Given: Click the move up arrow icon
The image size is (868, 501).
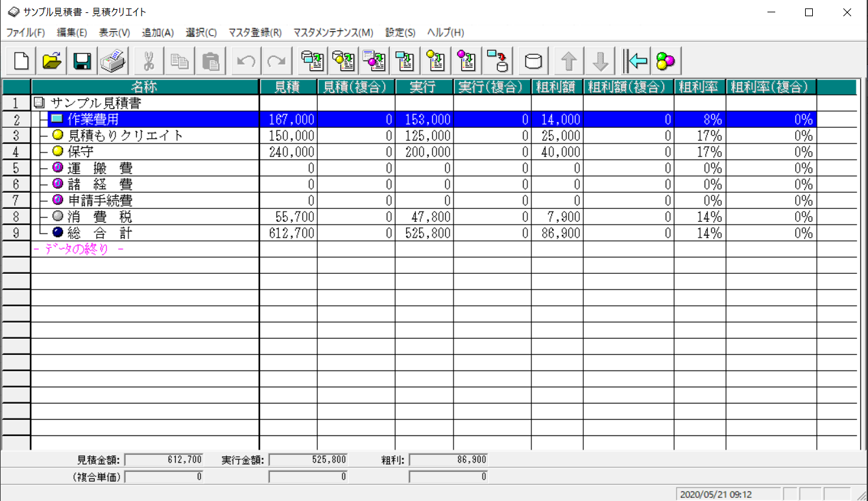Looking at the screenshot, I should (x=569, y=62).
